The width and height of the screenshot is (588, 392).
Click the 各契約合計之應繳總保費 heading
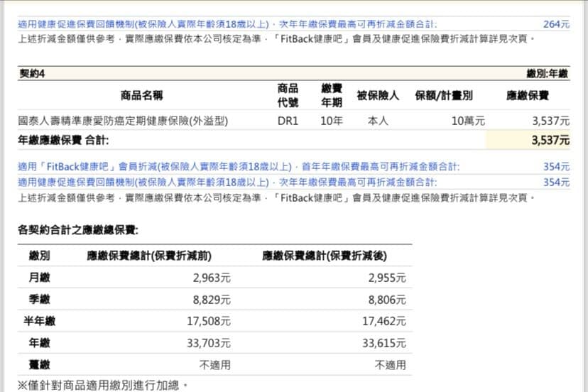coord(78,230)
